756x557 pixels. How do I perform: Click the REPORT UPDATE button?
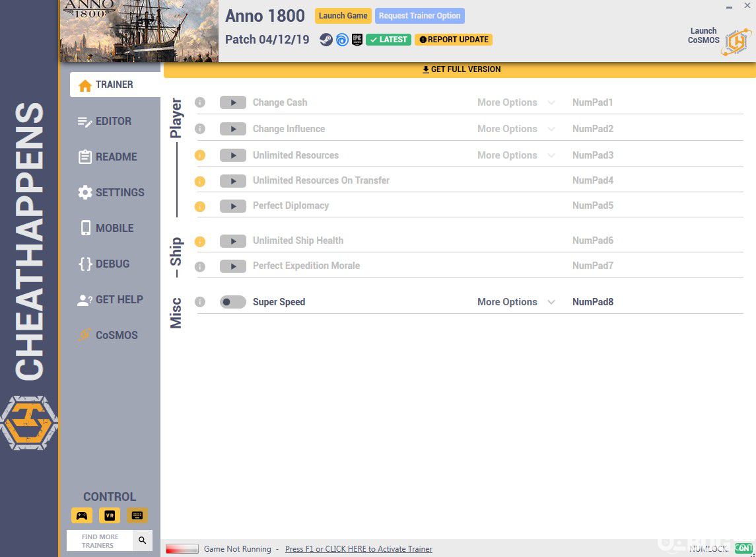click(454, 40)
